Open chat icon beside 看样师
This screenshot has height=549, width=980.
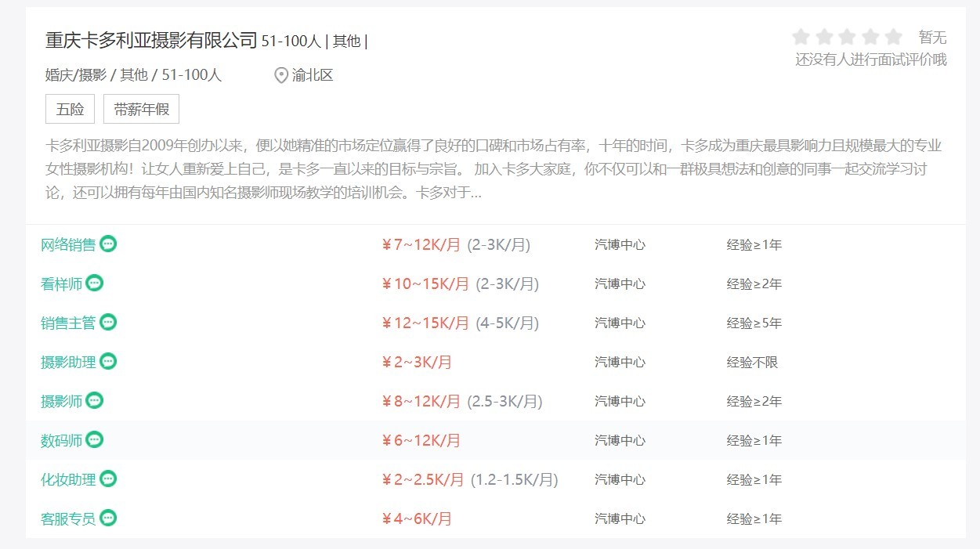coord(95,283)
